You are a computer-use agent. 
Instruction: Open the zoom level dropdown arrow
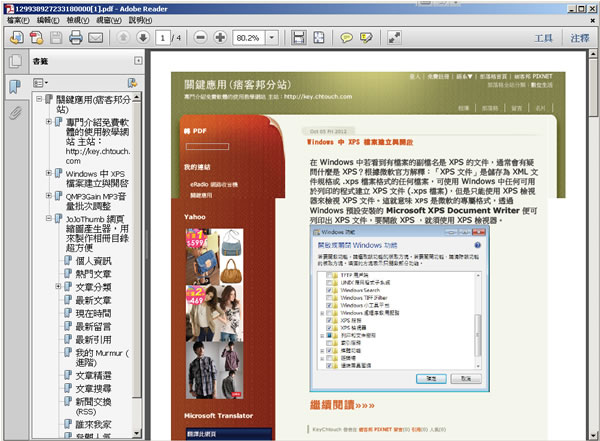(272, 38)
